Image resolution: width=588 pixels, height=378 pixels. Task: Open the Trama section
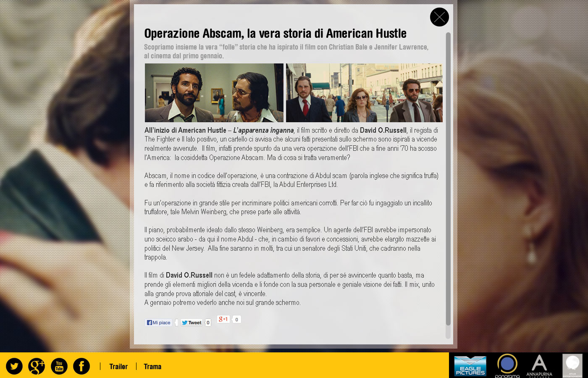[152, 367]
